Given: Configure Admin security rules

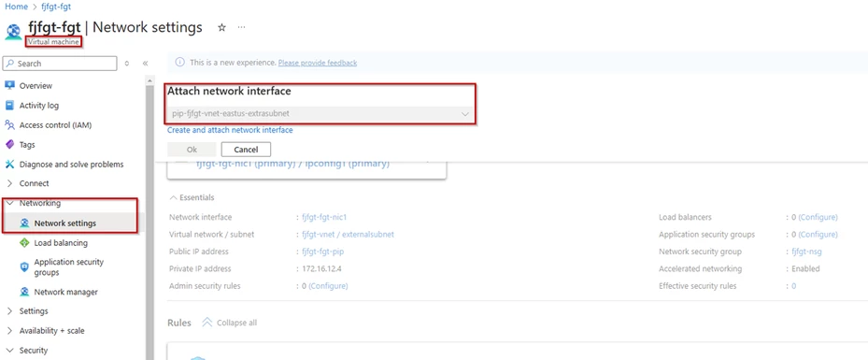Looking at the screenshot, I should point(328,286).
